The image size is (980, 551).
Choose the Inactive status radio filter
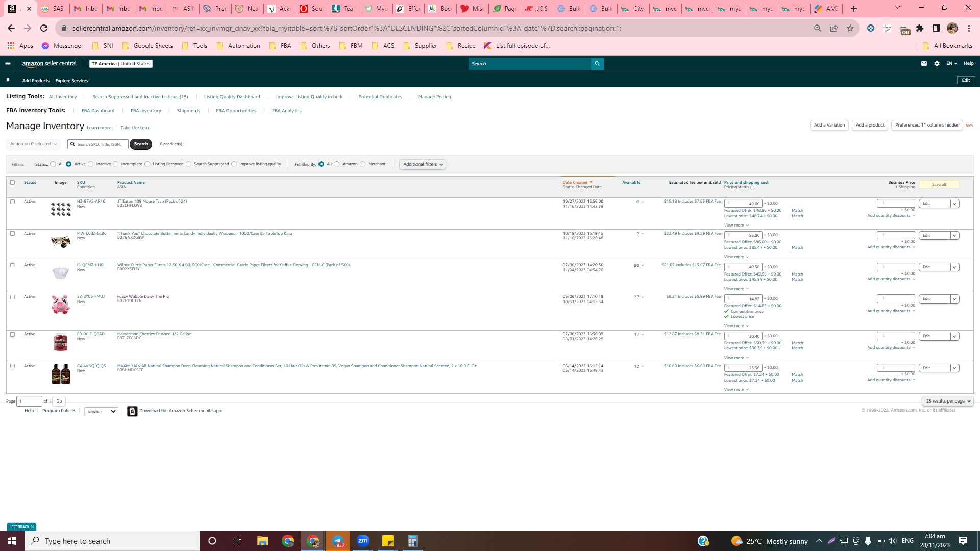coord(91,164)
